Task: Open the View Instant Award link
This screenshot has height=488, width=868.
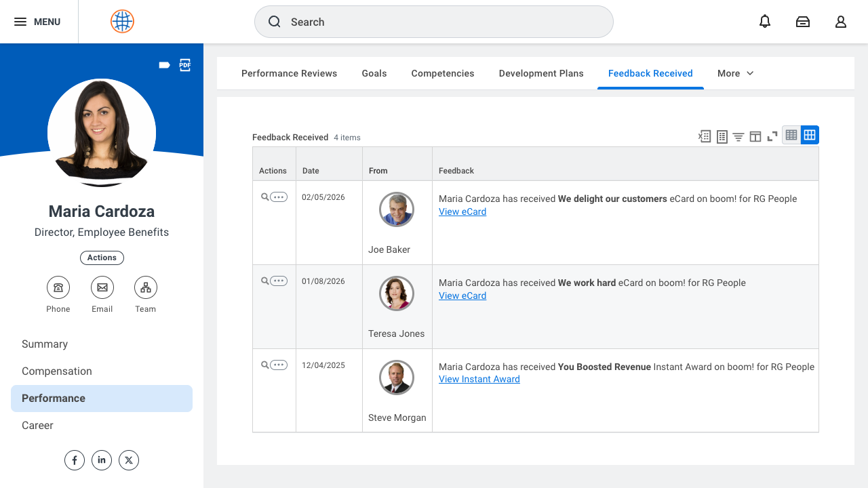Action: click(479, 379)
